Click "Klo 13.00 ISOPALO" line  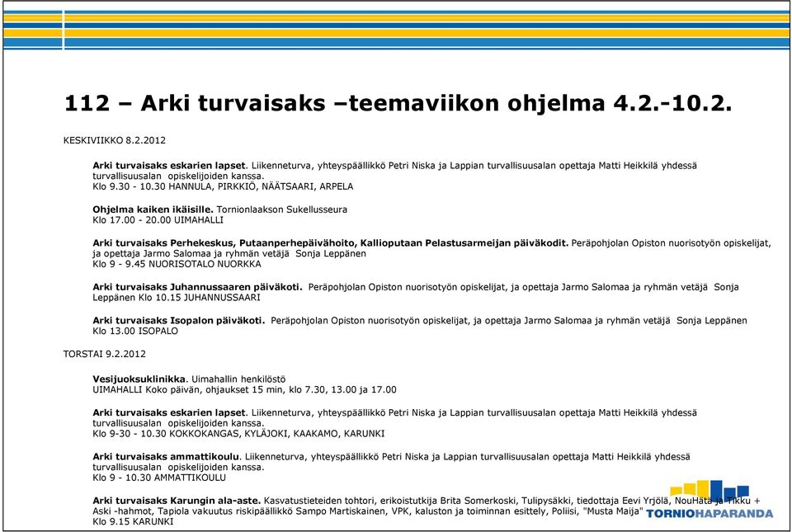tap(135, 331)
